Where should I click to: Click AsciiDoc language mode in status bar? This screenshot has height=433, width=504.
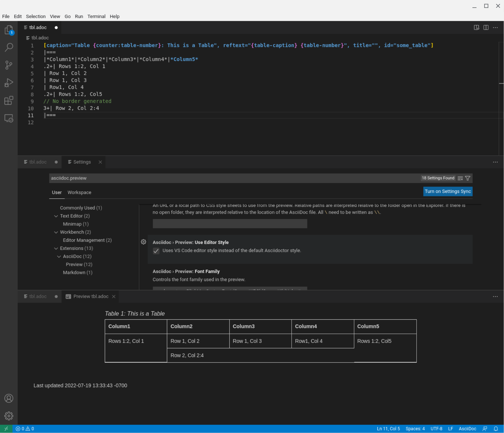pyautogui.click(x=468, y=429)
